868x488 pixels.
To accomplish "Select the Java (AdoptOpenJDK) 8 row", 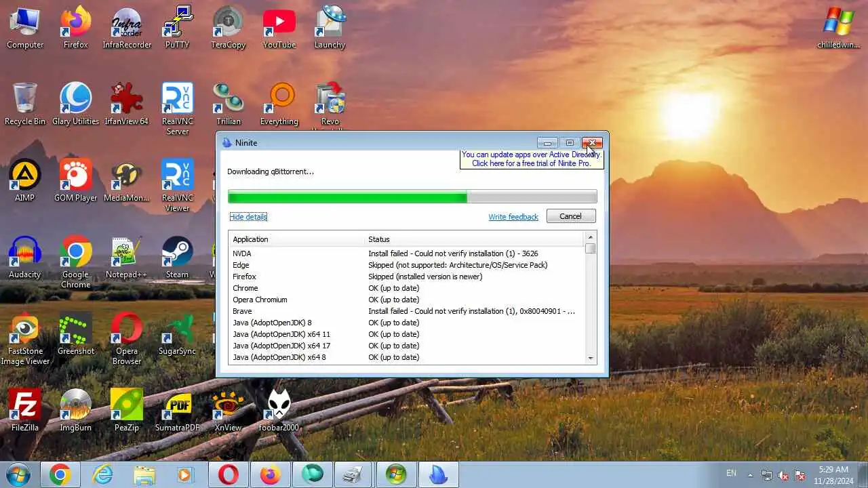I will 406,323.
